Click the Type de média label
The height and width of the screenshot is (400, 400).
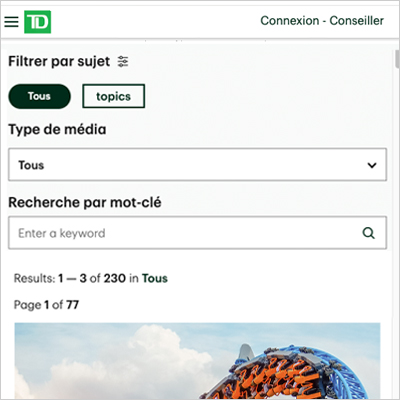tap(57, 129)
